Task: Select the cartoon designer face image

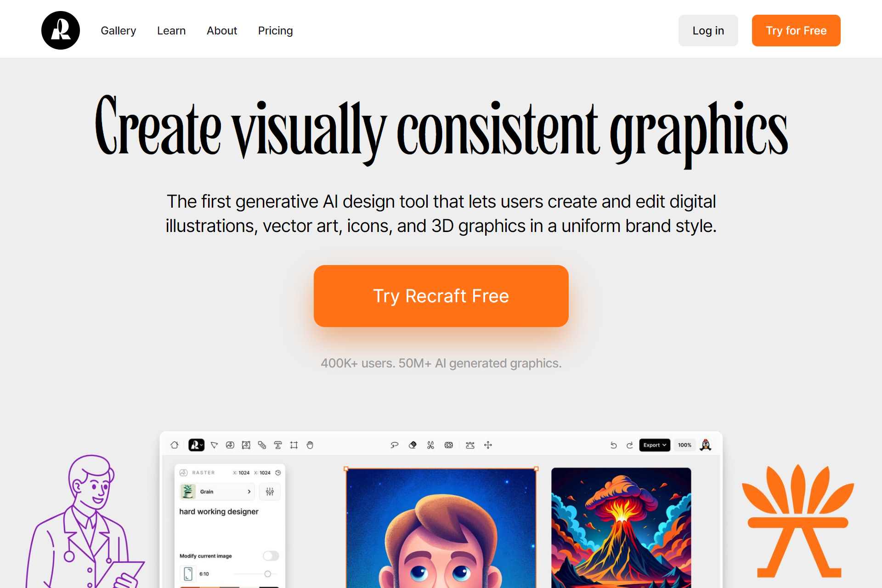Action: point(441,528)
